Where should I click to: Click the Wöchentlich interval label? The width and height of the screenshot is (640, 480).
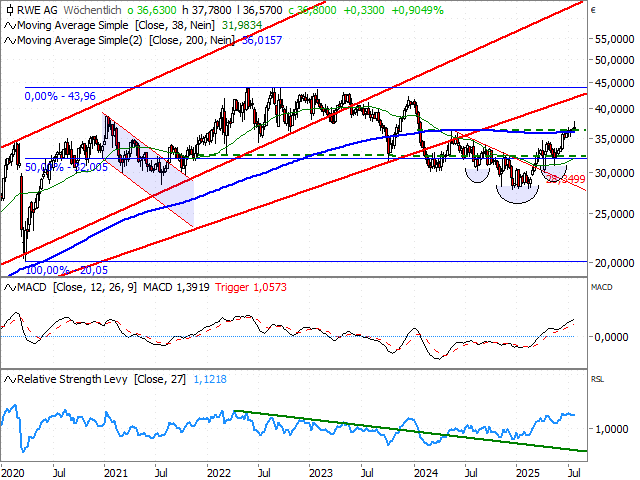click(93, 10)
